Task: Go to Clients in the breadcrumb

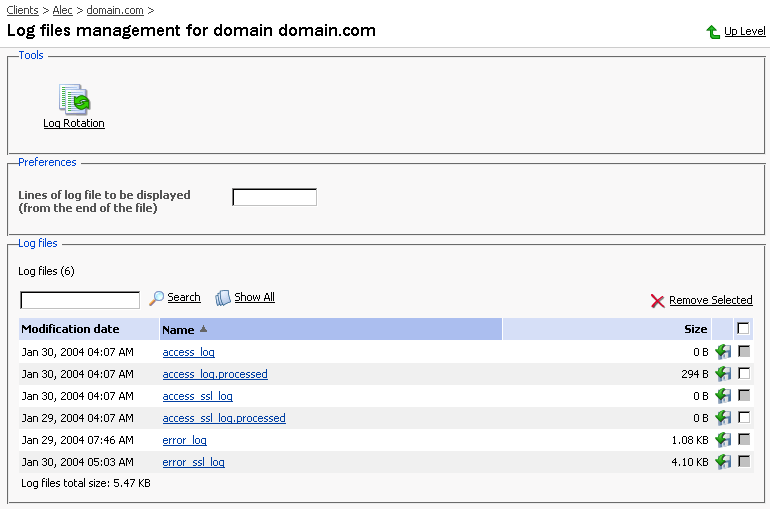Action: (x=22, y=10)
